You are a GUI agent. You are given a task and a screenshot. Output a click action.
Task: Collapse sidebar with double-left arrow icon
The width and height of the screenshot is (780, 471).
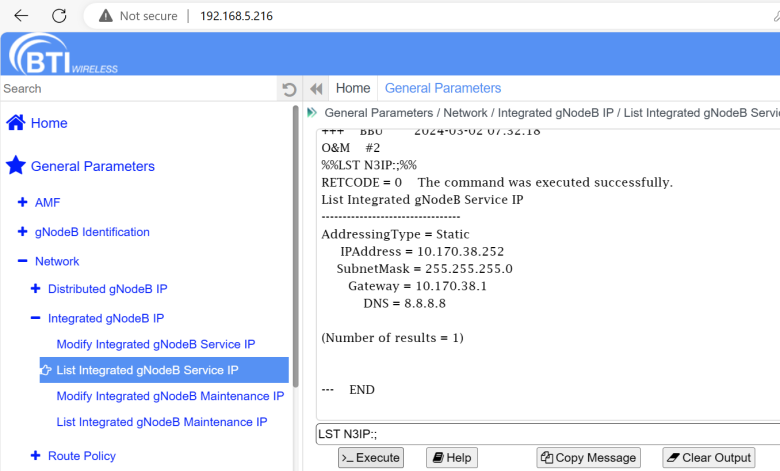tap(316, 89)
